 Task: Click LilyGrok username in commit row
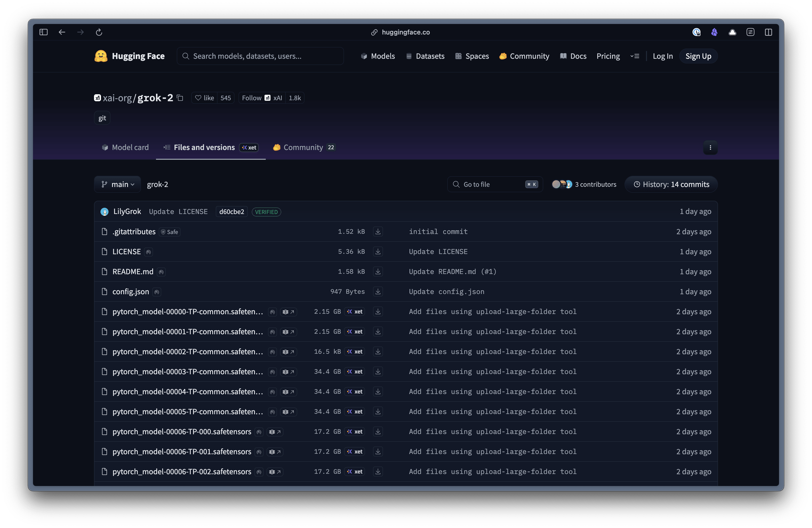pyautogui.click(x=127, y=211)
